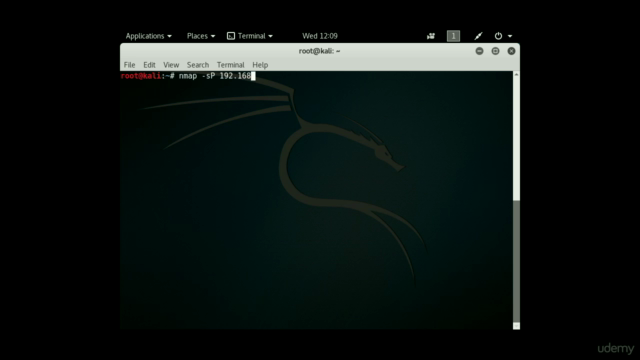Click the scrollbar up arrow

(516, 75)
